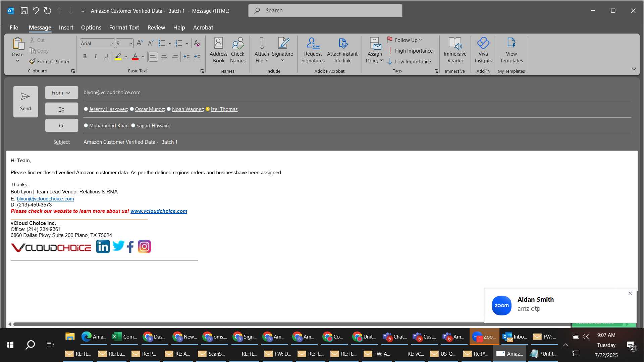Increase font size with grow icon
Viewport: 644px width, 362px height.
tap(140, 43)
